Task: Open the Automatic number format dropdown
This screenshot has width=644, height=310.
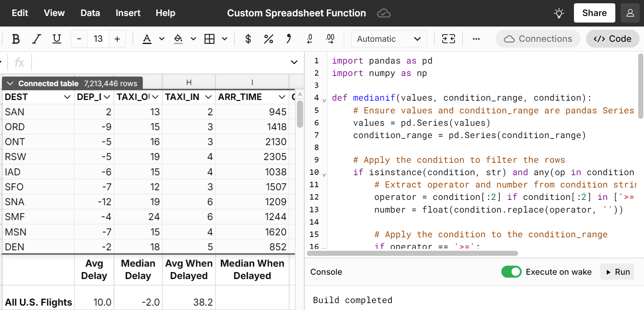Action: click(389, 39)
